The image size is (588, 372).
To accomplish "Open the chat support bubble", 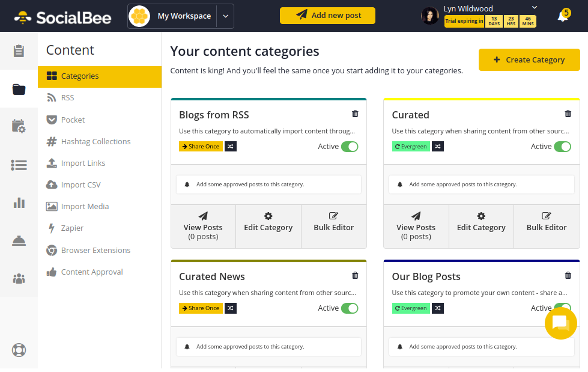I will [x=560, y=323].
